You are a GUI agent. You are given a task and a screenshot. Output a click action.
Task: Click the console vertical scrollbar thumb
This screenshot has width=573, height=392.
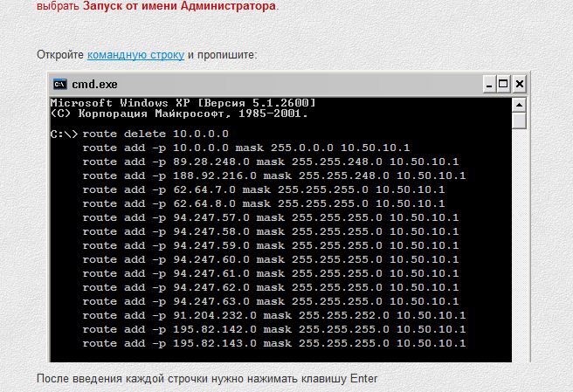[x=519, y=120]
